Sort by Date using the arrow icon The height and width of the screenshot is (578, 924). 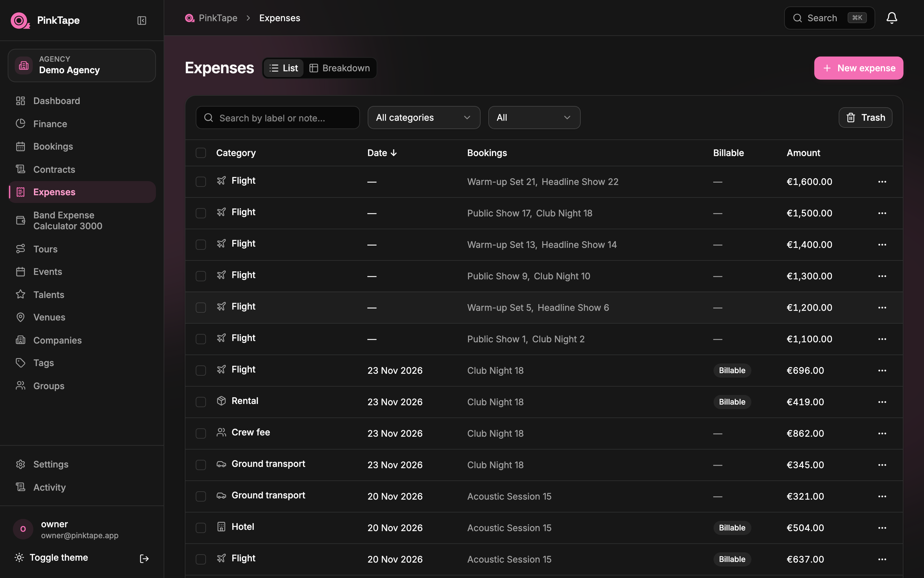(x=394, y=153)
